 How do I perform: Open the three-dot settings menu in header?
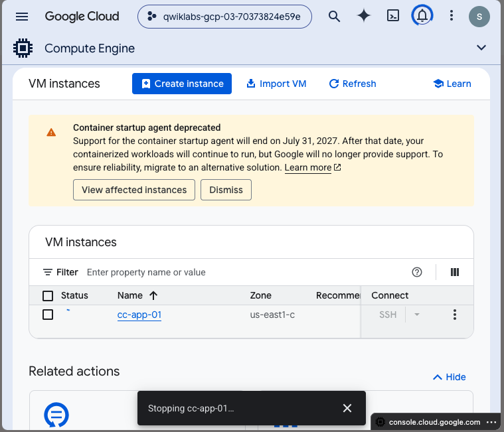(x=452, y=15)
